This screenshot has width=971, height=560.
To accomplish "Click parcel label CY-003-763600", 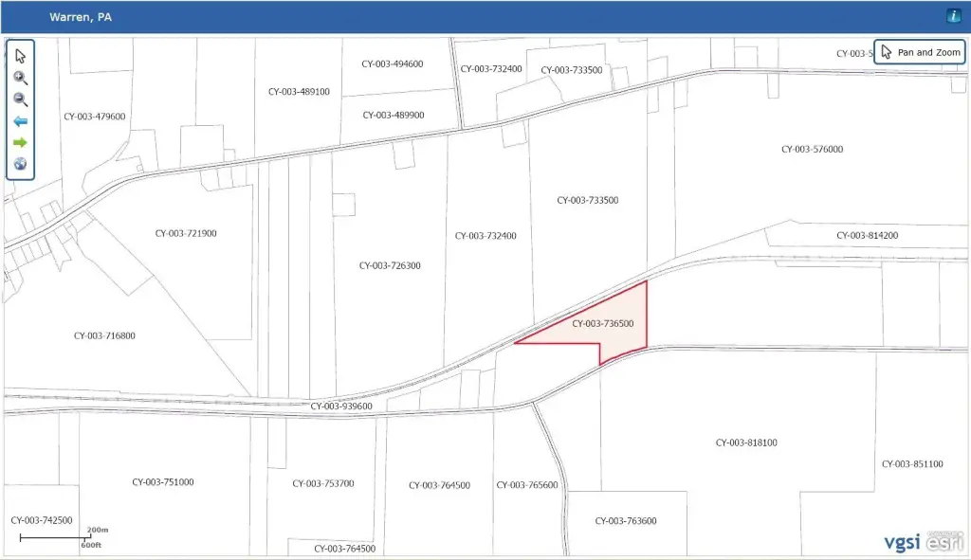I will click(x=626, y=521).
